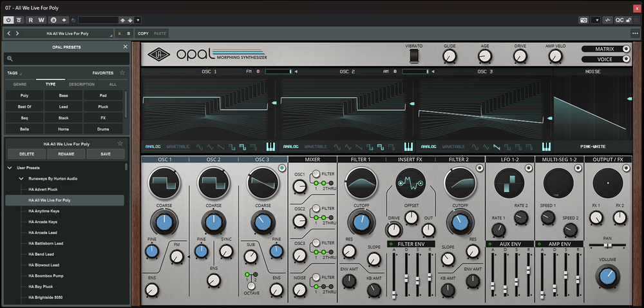Click the camera snapshot icon
Screen dimensions: 644x308
(583, 20)
